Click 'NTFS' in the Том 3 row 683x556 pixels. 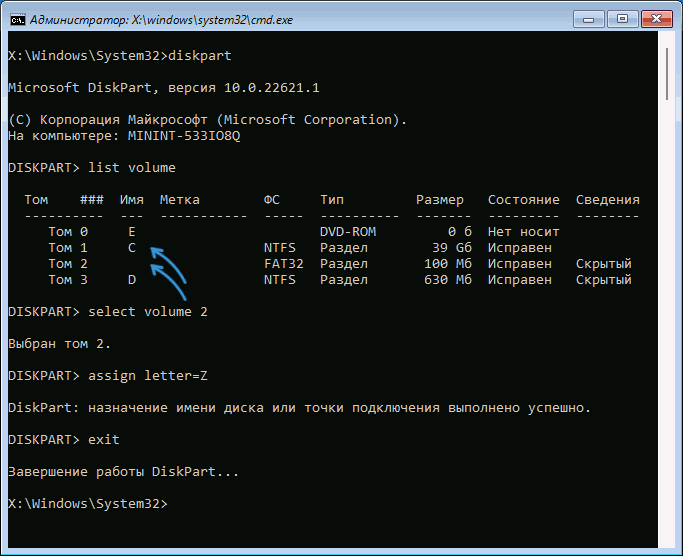tap(280, 280)
